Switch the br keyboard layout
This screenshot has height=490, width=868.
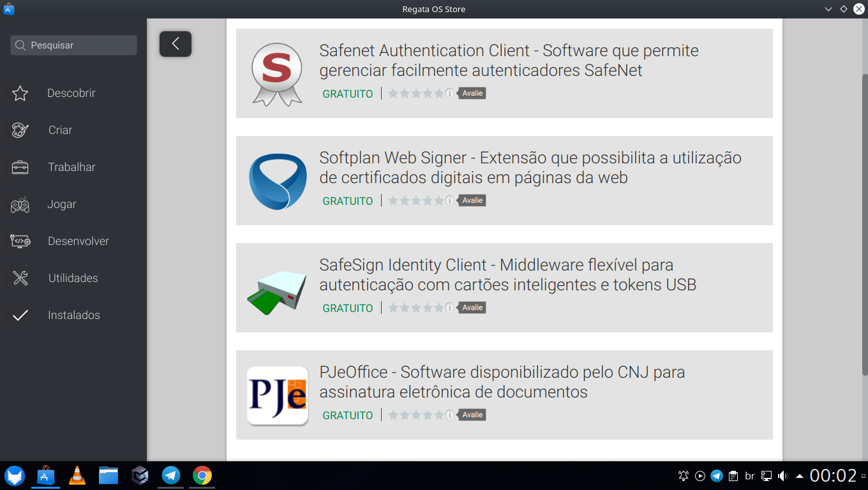click(749, 475)
